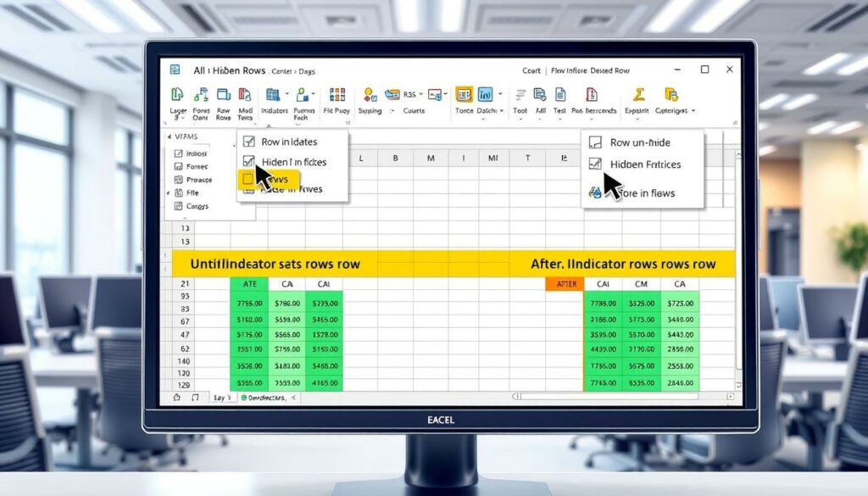The image size is (868, 496).
Task: Click the Fid Puoy grid icon
Action: click(337, 94)
